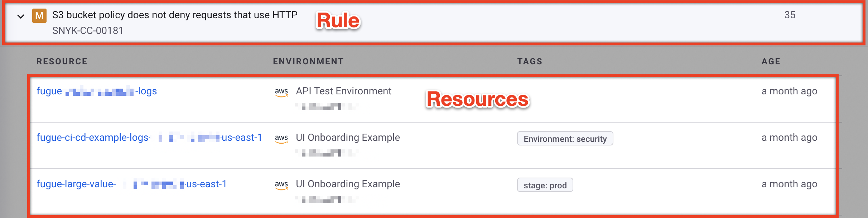Click the S3 bucket policy rule title
Viewport: 868px width, 218px height.
[x=175, y=15]
